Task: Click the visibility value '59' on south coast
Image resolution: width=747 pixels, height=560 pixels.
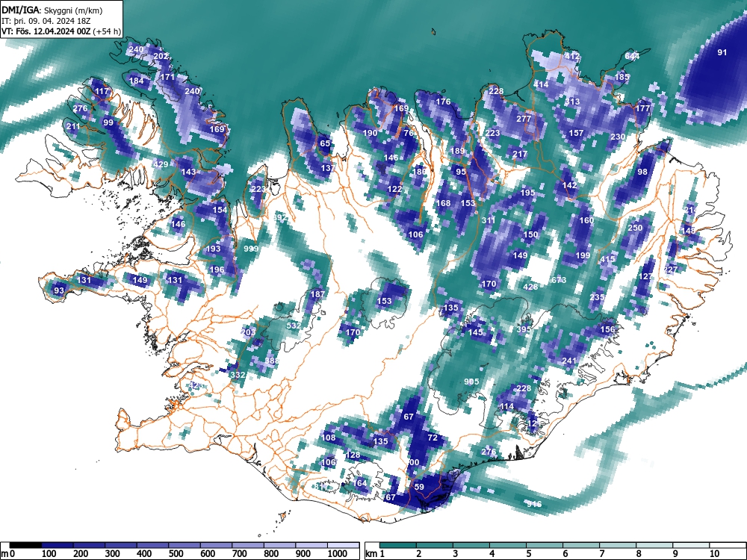Action: coord(419,487)
